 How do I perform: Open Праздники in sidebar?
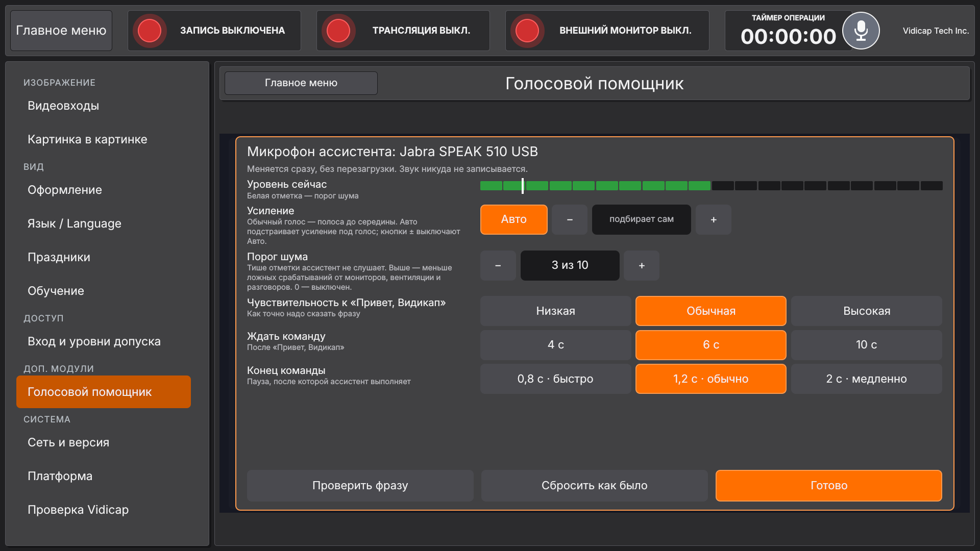[x=104, y=257]
